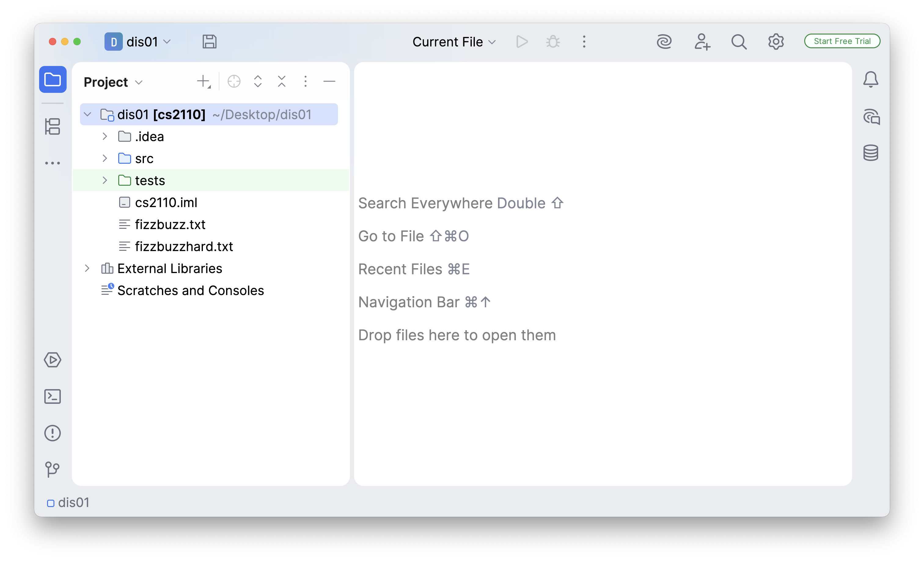Open the Problems tool window
Screen dimensions: 924x562
pyautogui.click(x=53, y=433)
